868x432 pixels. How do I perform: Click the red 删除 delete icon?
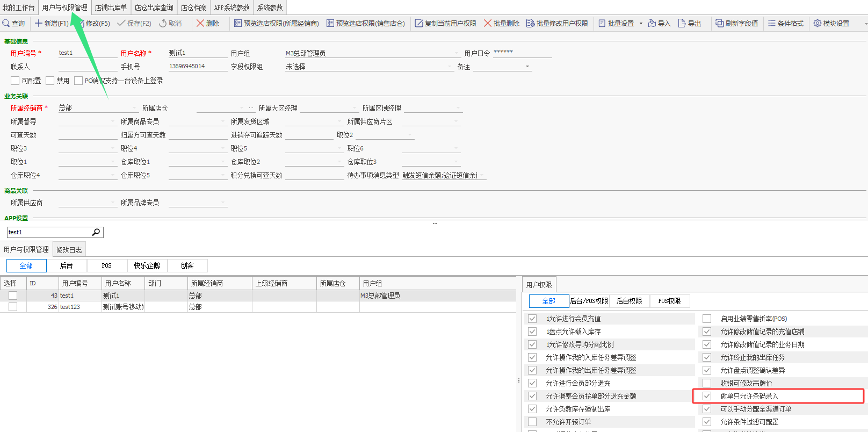[x=200, y=23]
